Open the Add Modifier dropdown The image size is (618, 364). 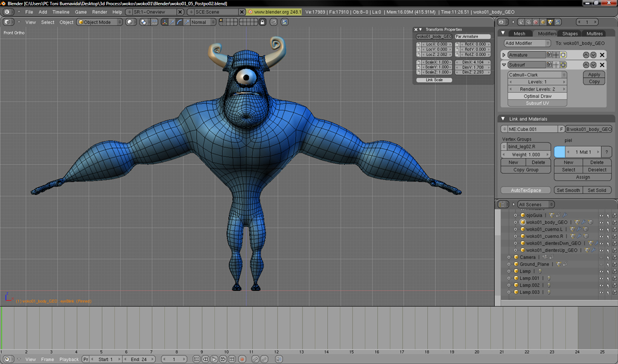(x=527, y=43)
